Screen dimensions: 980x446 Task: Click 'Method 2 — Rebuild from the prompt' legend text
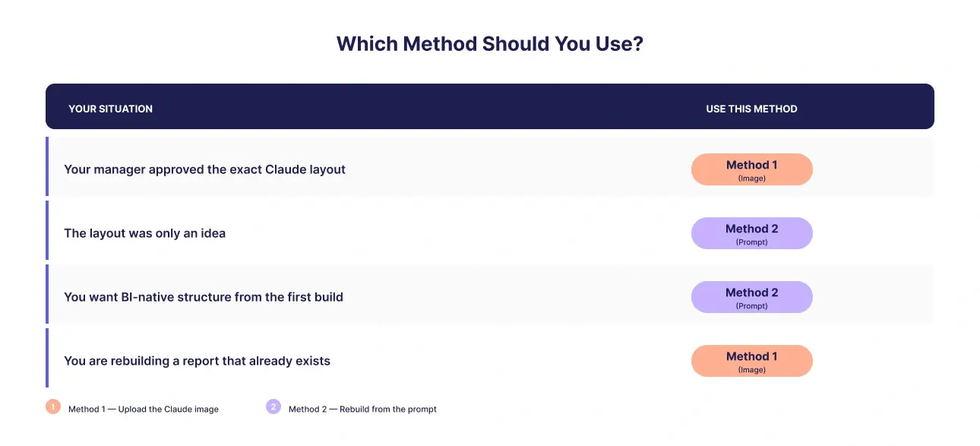(x=362, y=409)
